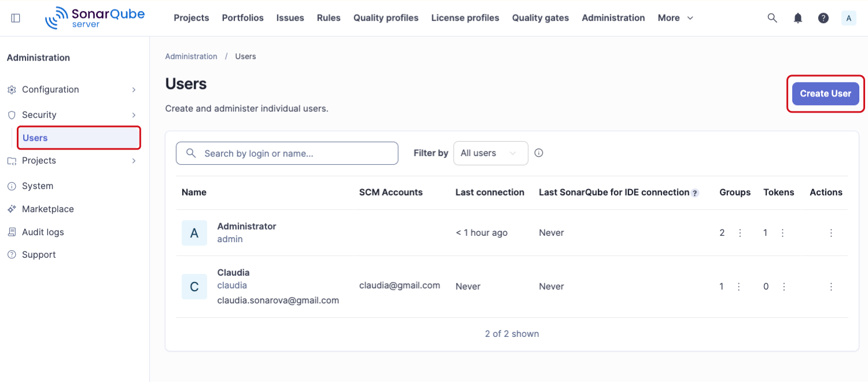Open Rules in top navigation
868x382 pixels.
pyautogui.click(x=329, y=18)
